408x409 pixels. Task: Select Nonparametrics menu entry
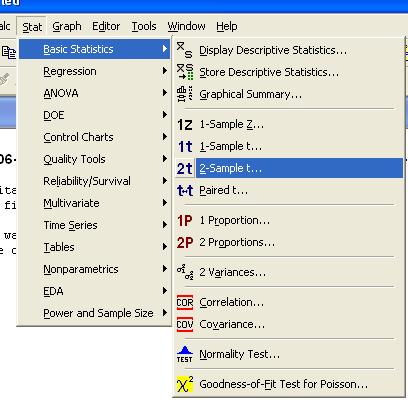coord(95,269)
